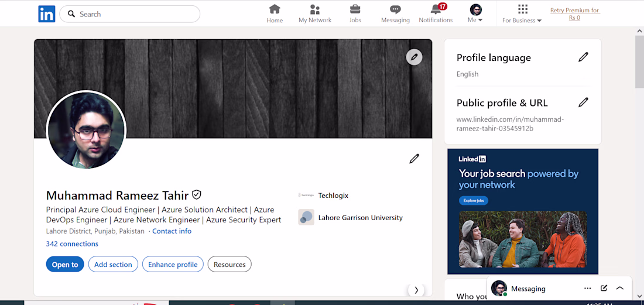Edit Profile language with pencil icon
The height and width of the screenshot is (305, 644).
pyautogui.click(x=583, y=57)
